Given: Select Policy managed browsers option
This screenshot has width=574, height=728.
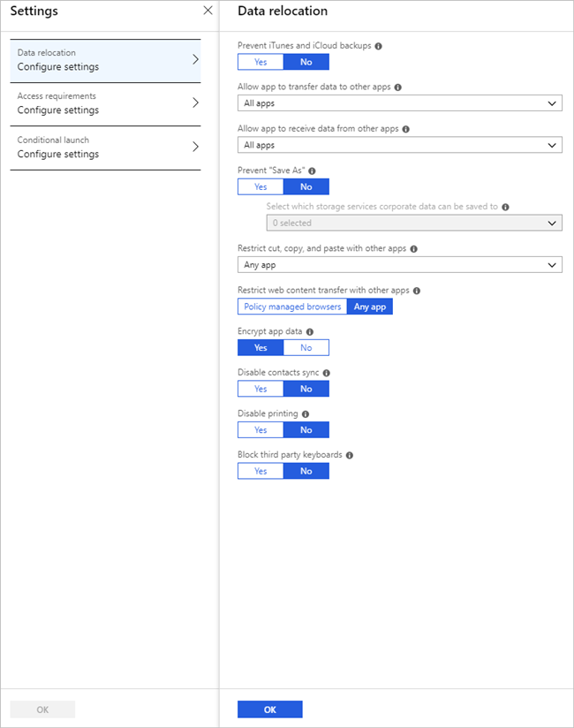Looking at the screenshot, I should coord(292,307).
